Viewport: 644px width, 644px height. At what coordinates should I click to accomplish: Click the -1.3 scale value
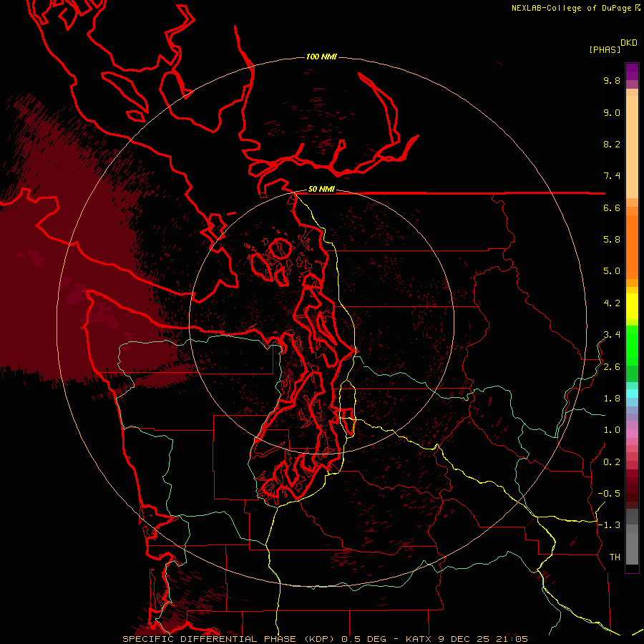click(x=609, y=525)
